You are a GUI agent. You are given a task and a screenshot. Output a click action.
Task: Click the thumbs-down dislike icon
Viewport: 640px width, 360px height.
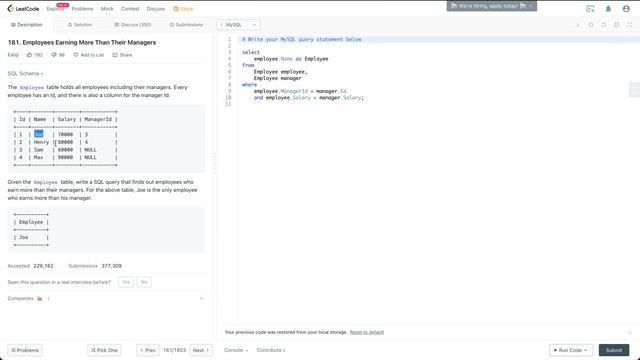point(53,55)
